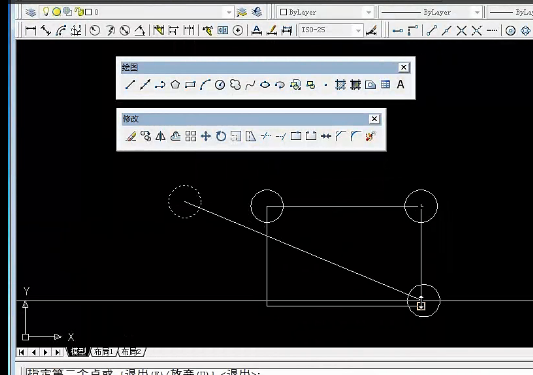
Task: Open the ISO-25 dimension style dropdown
Action: click(331, 30)
